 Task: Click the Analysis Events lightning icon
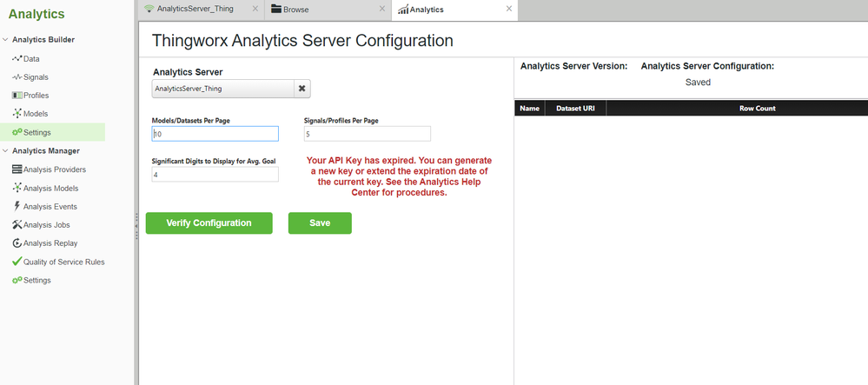[x=17, y=206]
